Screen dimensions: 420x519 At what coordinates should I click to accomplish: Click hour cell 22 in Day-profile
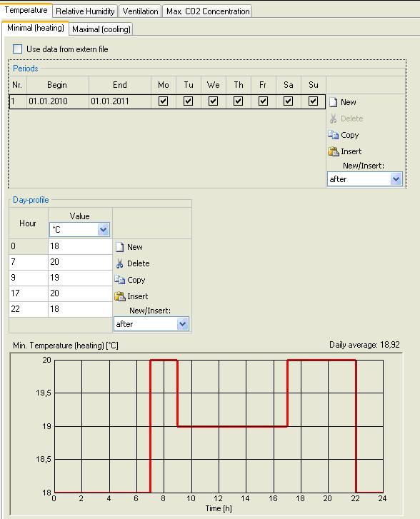29,309
